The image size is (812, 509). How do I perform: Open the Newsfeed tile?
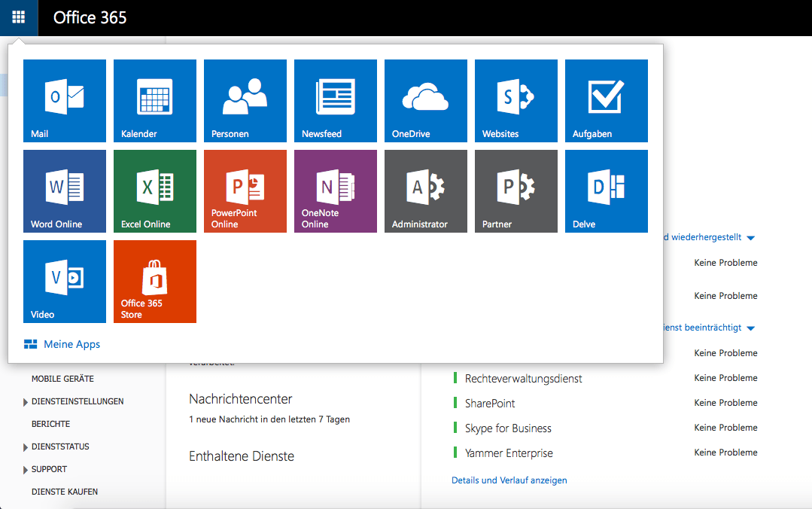click(336, 101)
